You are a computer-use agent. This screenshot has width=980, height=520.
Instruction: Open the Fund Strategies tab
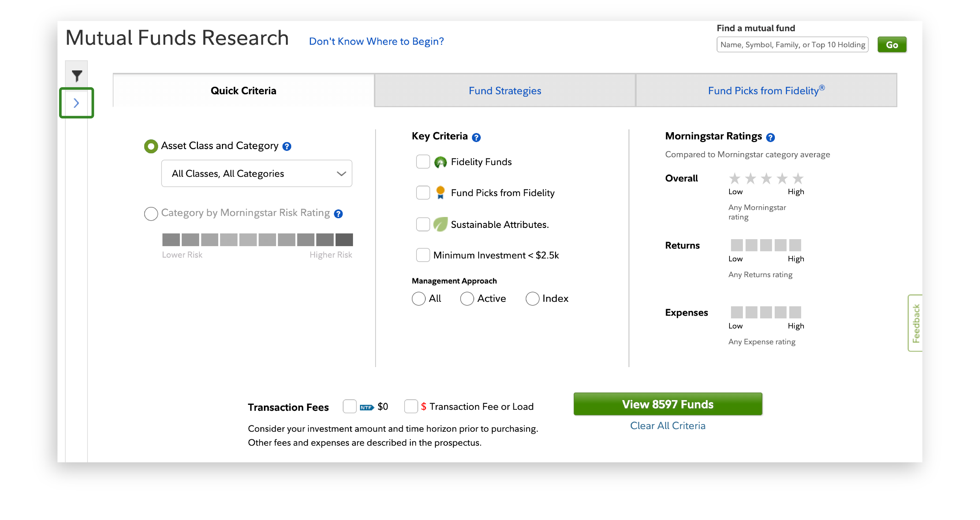pos(505,91)
